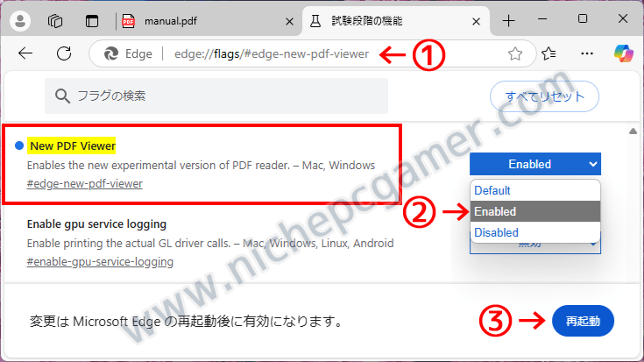Viewport: 644px width, 362px height.
Task: Click the 再起動 restart button
Action: 583,321
